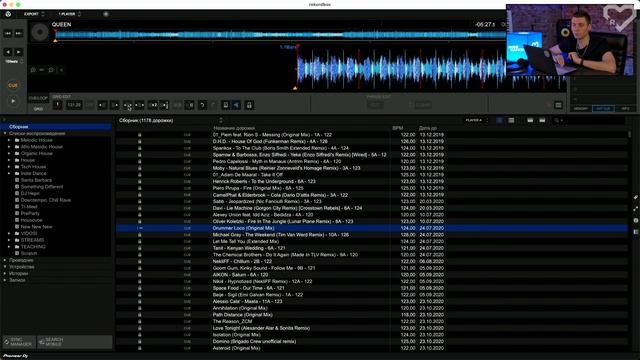Viewport: 640px width, 360px height.
Task: Open the Downtempo, Chill Rave playlist
Action: click(x=45, y=200)
